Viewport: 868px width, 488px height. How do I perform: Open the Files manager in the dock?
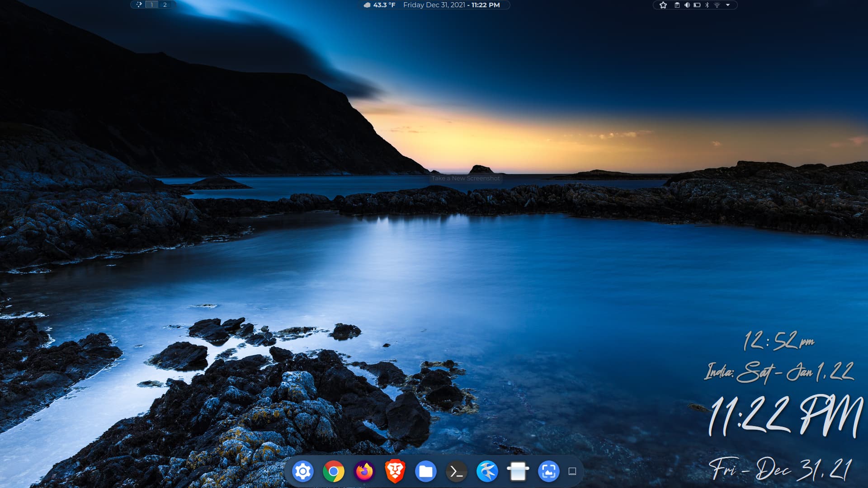[426, 471]
